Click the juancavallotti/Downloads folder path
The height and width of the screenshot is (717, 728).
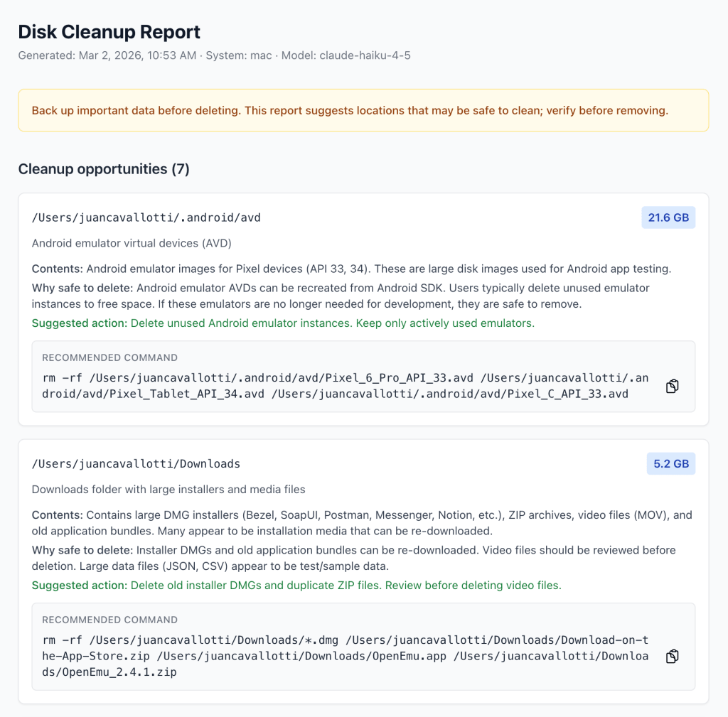point(136,464)
